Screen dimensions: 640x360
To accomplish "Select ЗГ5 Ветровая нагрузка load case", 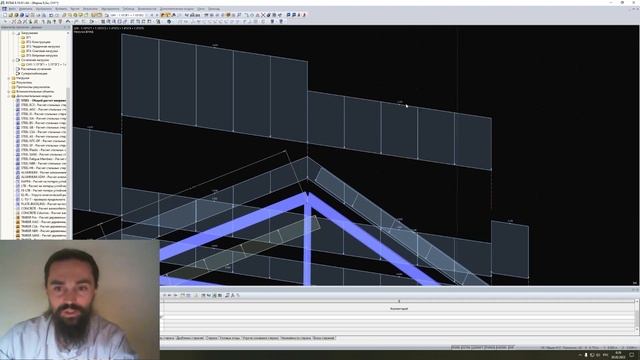I will click(42, 56).
